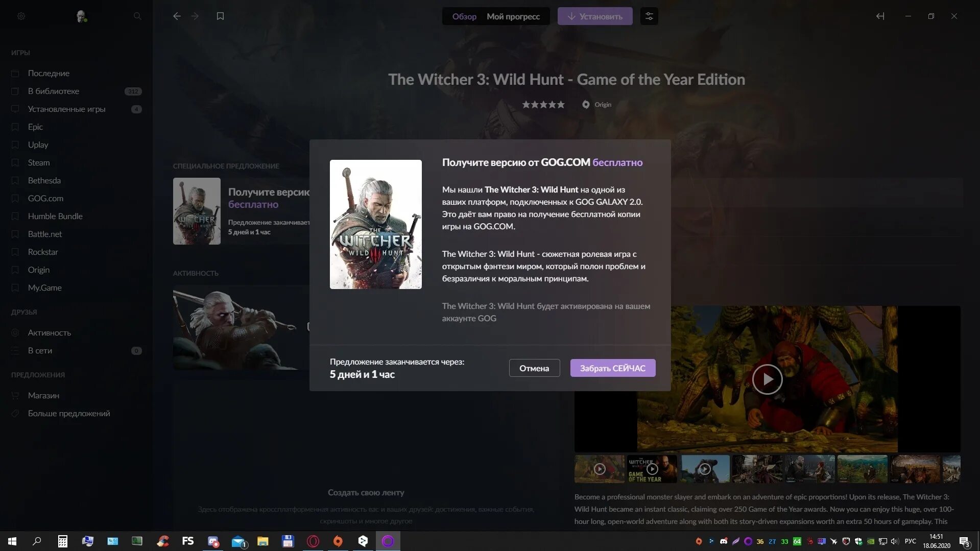Play the main trailer video
980x551 pixels.
767,379
